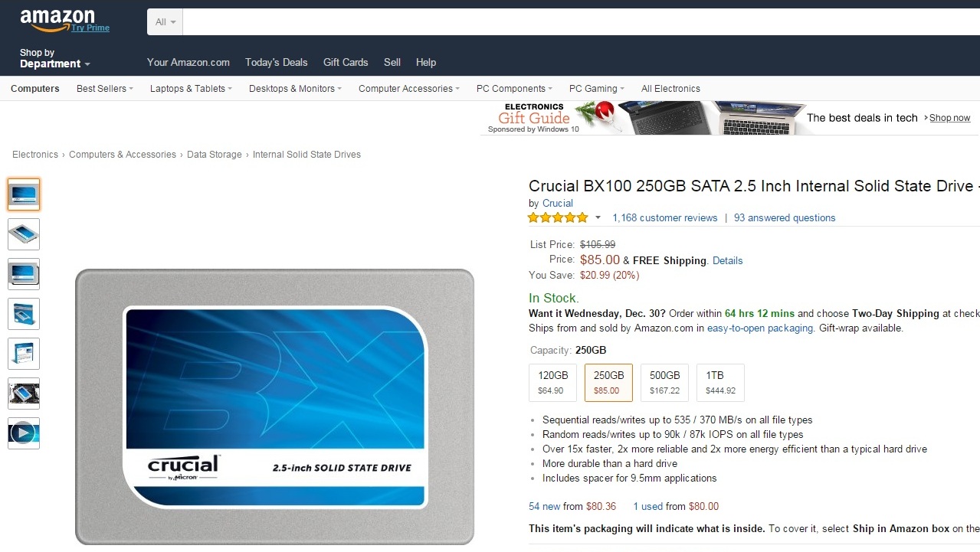Open the Help page
Image resolution: width=980 pixels, height=552 pixels.
pos(426,63)
